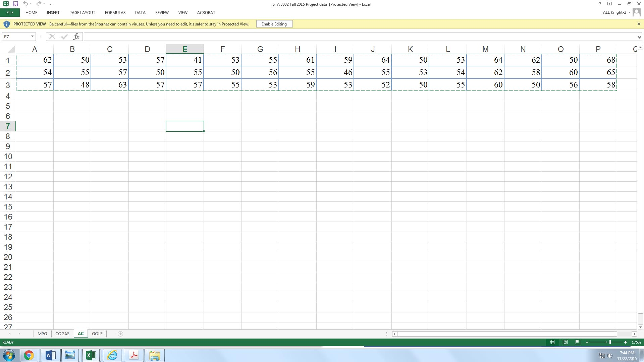Switch to Page Layout view icon
Viewport: 644px width, 362px height.
[x=565, y=342]
